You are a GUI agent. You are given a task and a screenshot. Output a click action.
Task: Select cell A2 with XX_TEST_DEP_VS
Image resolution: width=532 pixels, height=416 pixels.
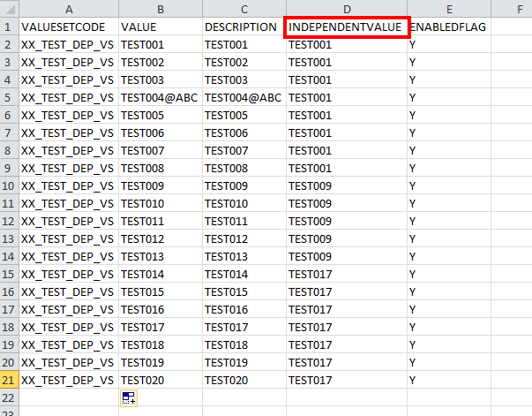(x=69, y=44)
